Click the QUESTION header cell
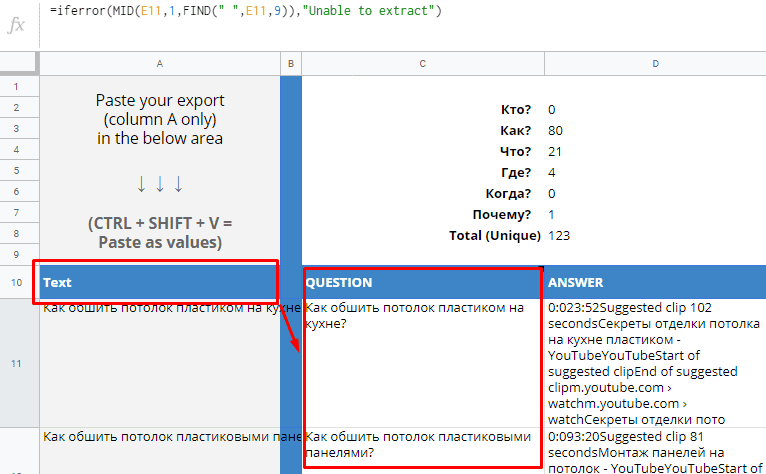 pos(423,282)
